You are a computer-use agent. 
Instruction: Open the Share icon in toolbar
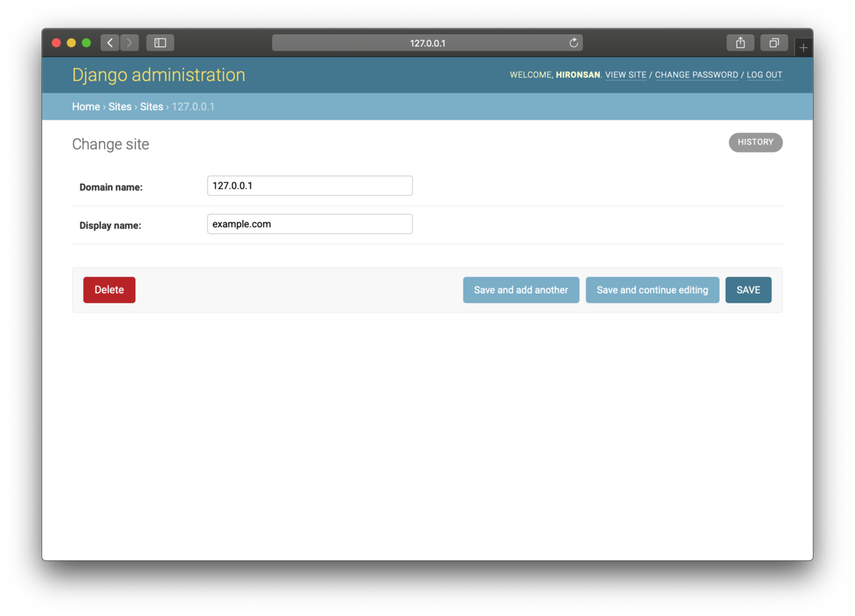coord(740,43)
